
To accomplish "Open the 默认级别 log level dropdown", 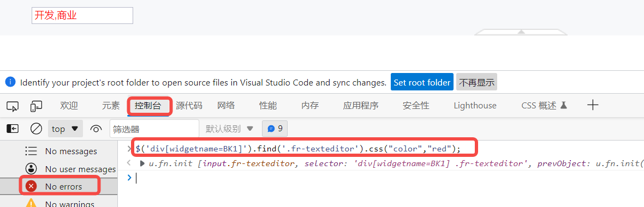I will point(230,129).
